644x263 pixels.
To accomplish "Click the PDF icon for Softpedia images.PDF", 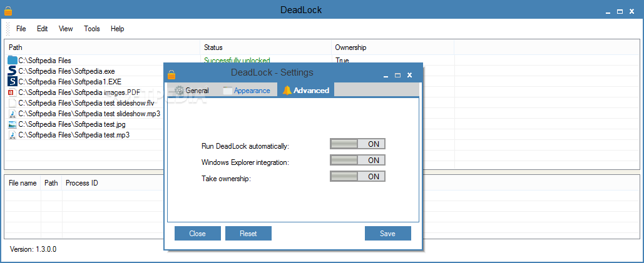I will 13,92.
